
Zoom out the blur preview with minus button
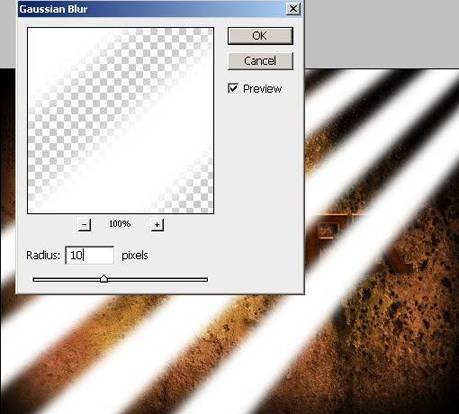(x=84, y=225)
